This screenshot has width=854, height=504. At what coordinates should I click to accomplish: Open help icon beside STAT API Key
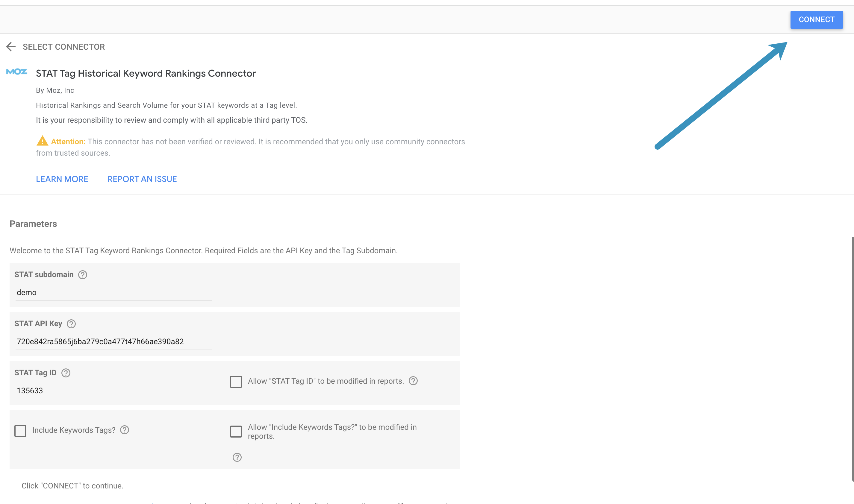(x=71, y=324)
